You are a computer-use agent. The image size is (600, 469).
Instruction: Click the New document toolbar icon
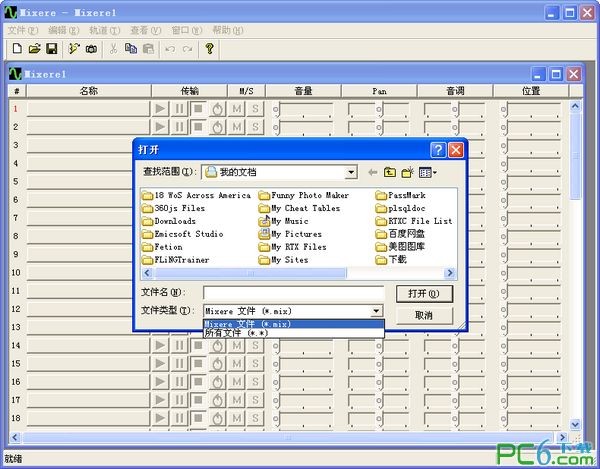17,49
